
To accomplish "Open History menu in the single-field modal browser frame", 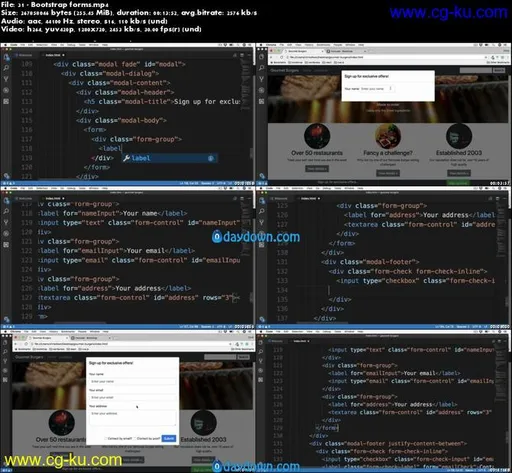I will [x=309, y=45].
